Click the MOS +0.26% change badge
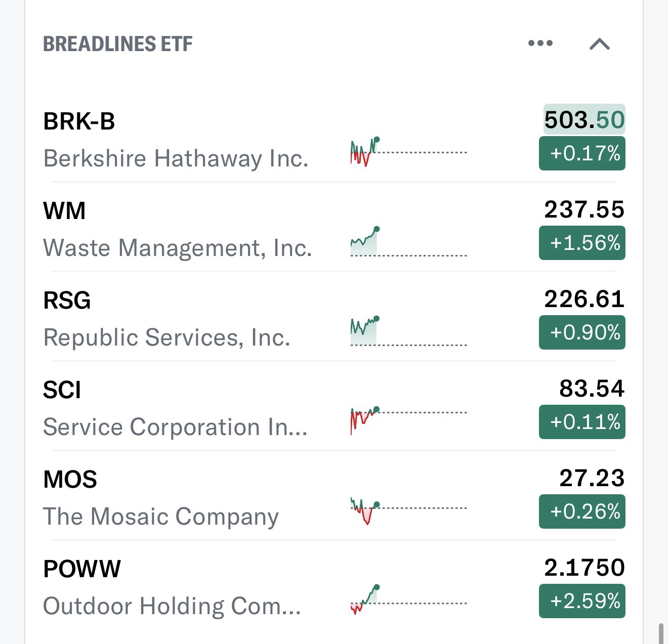Image resolution: width=668 pixels, height=644 pixels. [x=582, y=511]
